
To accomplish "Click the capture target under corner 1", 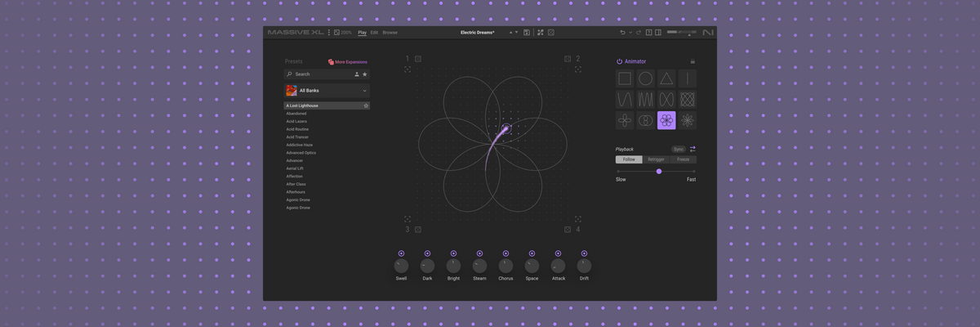I will tap(408, 69).
